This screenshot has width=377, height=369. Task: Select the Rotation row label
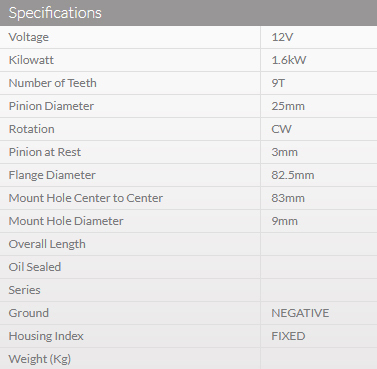pos(32,129)
